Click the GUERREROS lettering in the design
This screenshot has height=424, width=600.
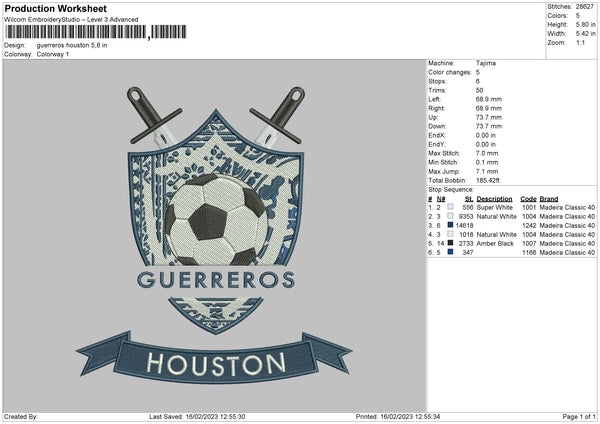pyautogui.click(x=216, y=280)
